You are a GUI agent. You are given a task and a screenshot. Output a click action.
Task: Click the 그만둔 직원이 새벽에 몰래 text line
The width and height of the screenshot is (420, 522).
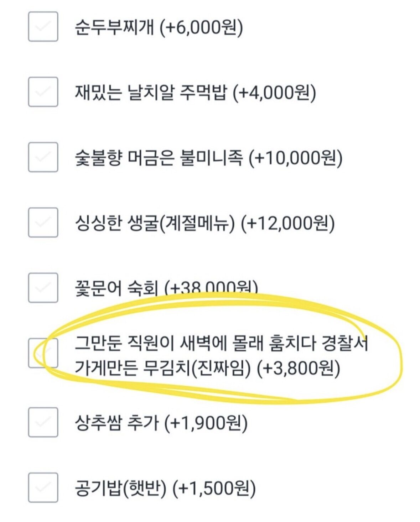(x=221, y=344)
